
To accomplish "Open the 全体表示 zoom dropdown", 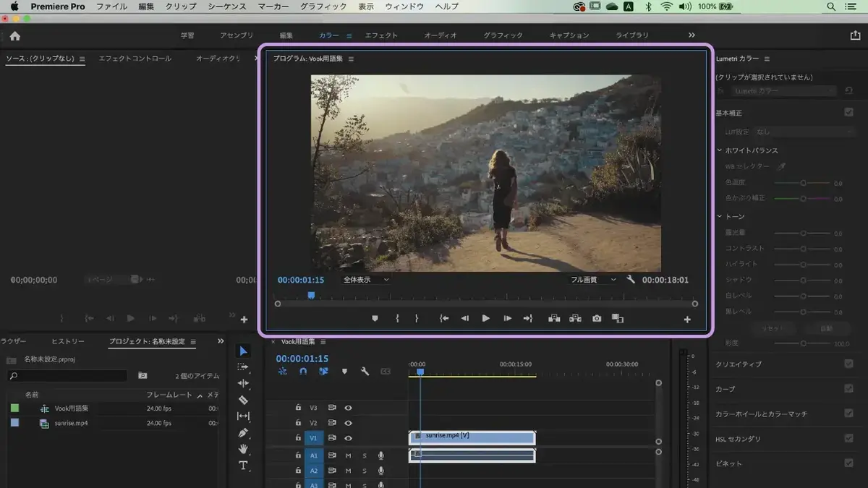I will point(365,280).
